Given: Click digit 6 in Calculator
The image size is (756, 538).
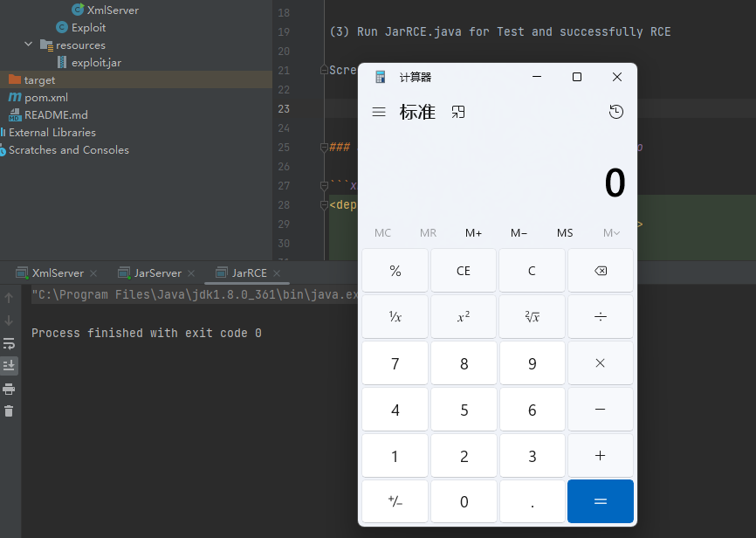Looking at the screenshot, I should (x=532, y=409).
